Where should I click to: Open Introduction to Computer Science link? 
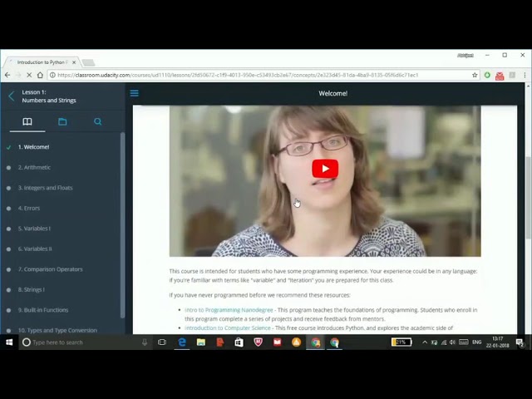point(228,328)
